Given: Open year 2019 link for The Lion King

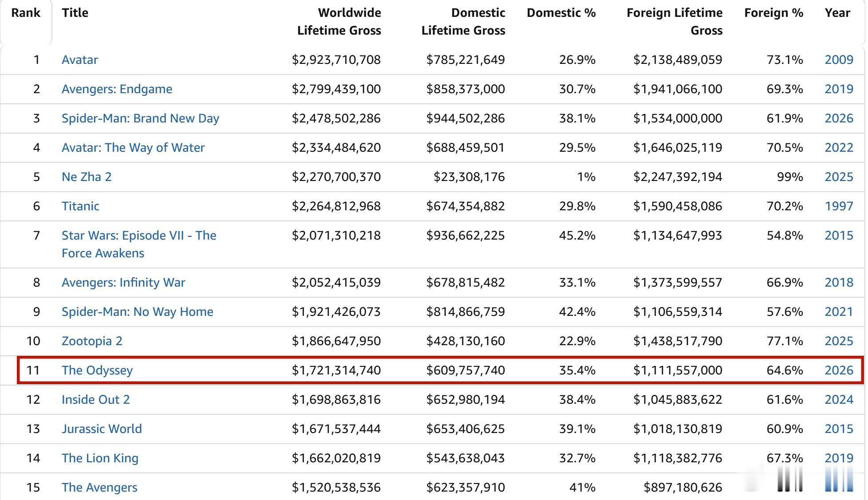Looking at the screenshot, I should coord(839,458).
